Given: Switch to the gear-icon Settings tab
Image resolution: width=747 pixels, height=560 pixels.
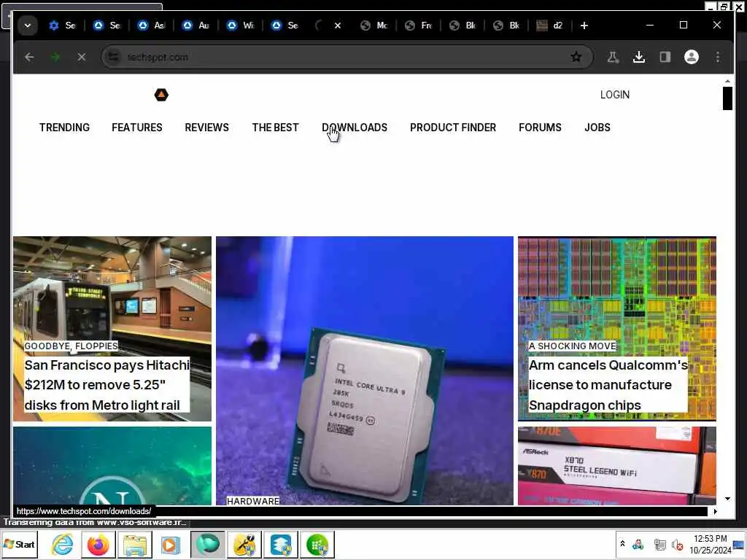Looking at the screenshot, I should (63, 26).
